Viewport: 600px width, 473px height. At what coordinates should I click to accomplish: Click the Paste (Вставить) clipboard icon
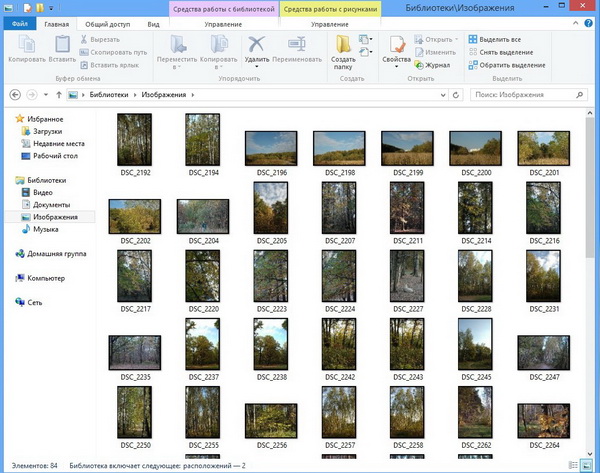(62, 46)
